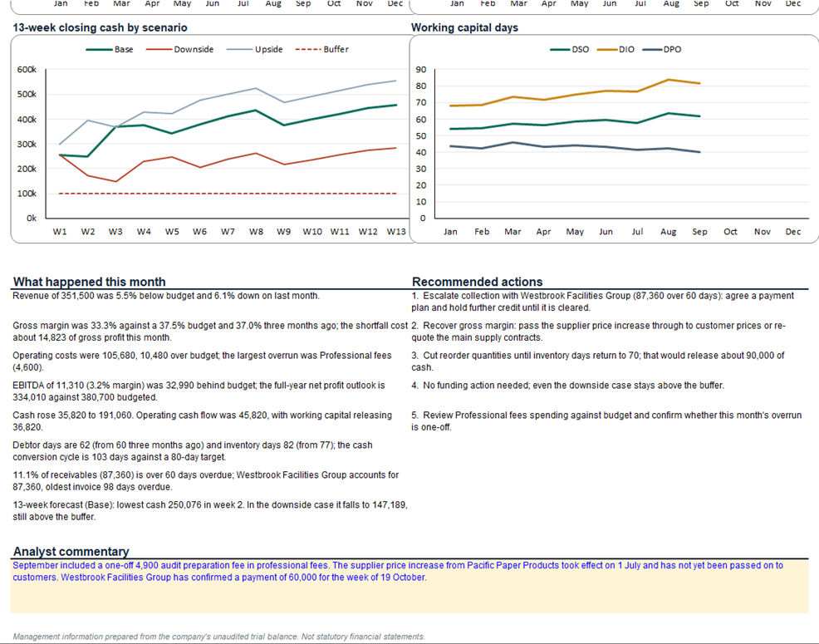The width and height of the screenshot is (819, 644).
Task: Select the "Gross margin was 33.3%" paragraph
Action: tap(210, 332)
